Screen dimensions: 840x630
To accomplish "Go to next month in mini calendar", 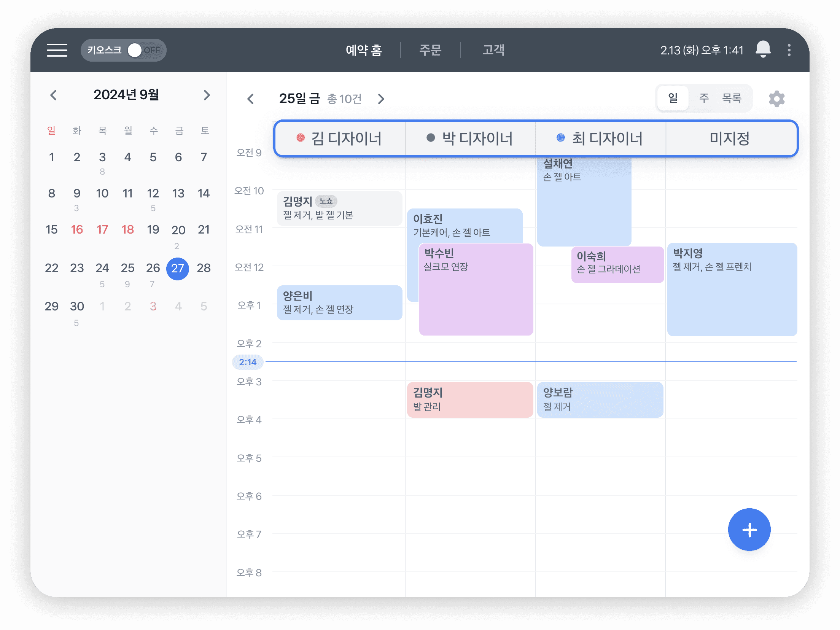I will click(207, 95).
